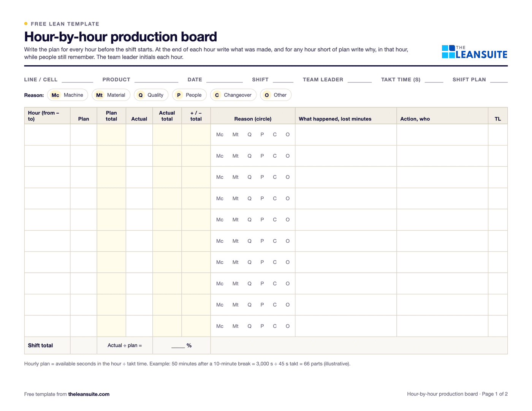The image size is (532, 411).
Task: Choose the Q Quality reason chip
Action: click(x=151, y=95)
